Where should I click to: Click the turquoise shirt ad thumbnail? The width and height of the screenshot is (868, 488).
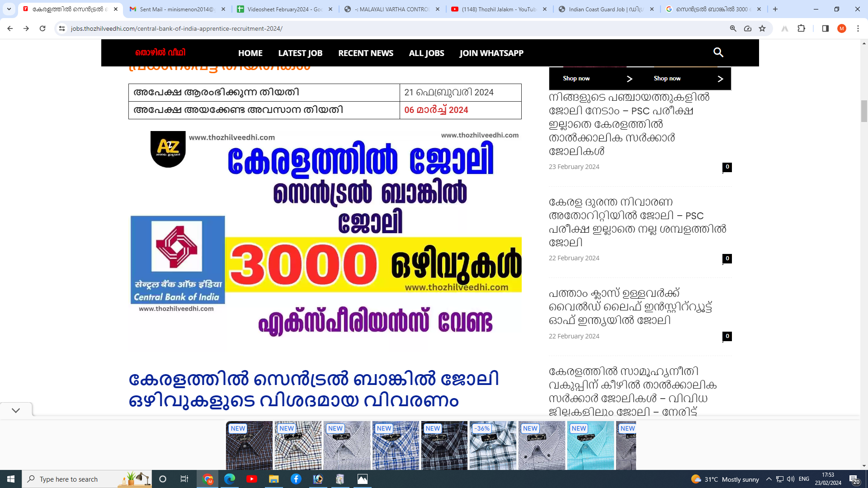click(590, 446)
